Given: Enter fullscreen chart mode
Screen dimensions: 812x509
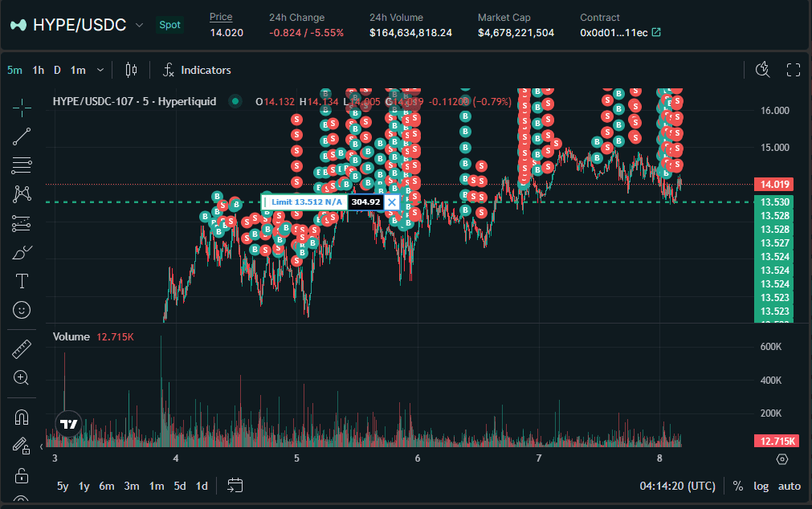Looking at the screenshot, I should point(794,70).
